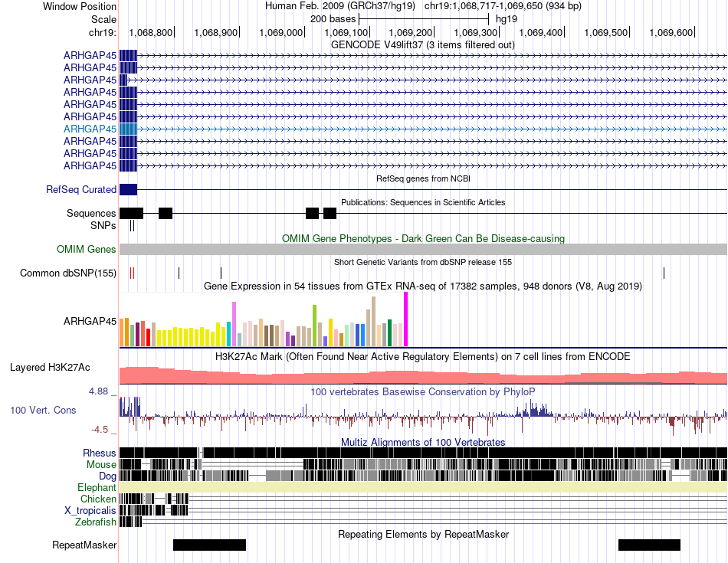Click the SNPs track label

[x=103, y=225]
